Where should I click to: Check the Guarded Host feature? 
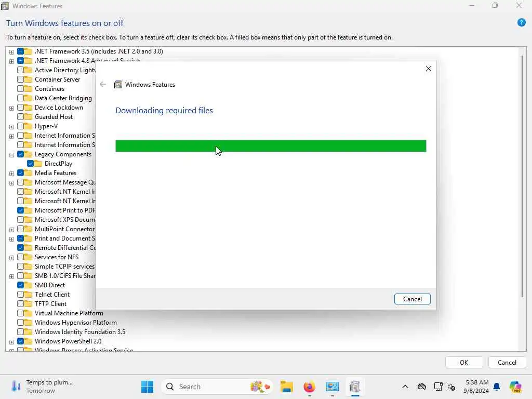pos(20,117)
